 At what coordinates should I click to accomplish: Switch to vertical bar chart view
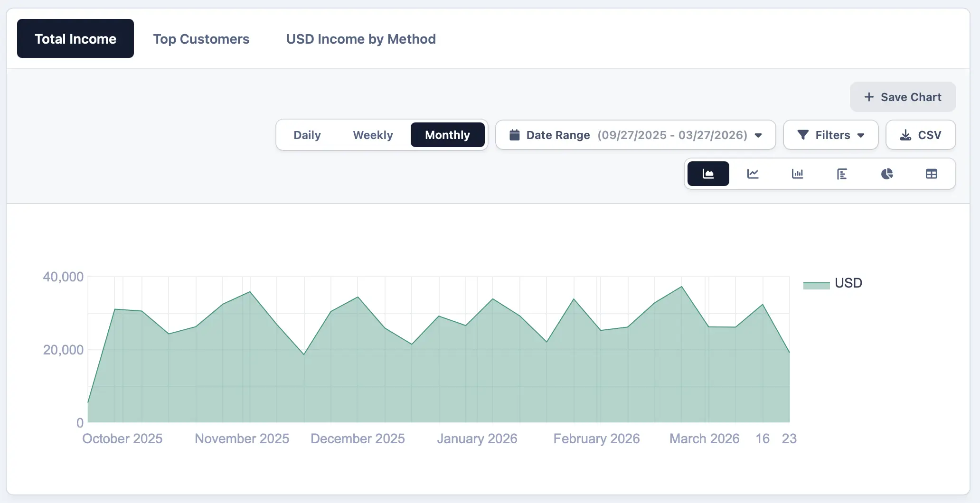coord(797,174)
